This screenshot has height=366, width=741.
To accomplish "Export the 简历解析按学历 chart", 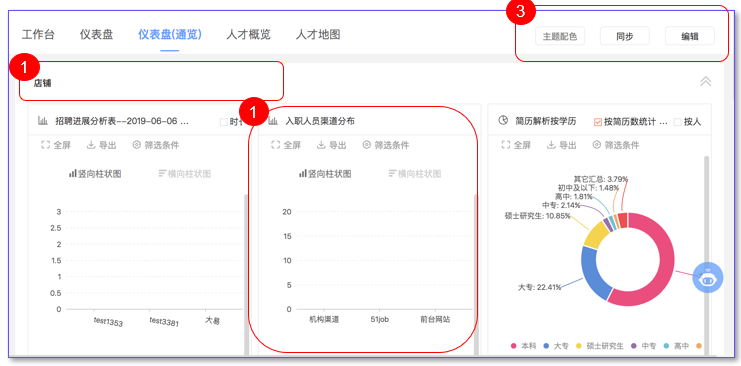I will 562,145.
